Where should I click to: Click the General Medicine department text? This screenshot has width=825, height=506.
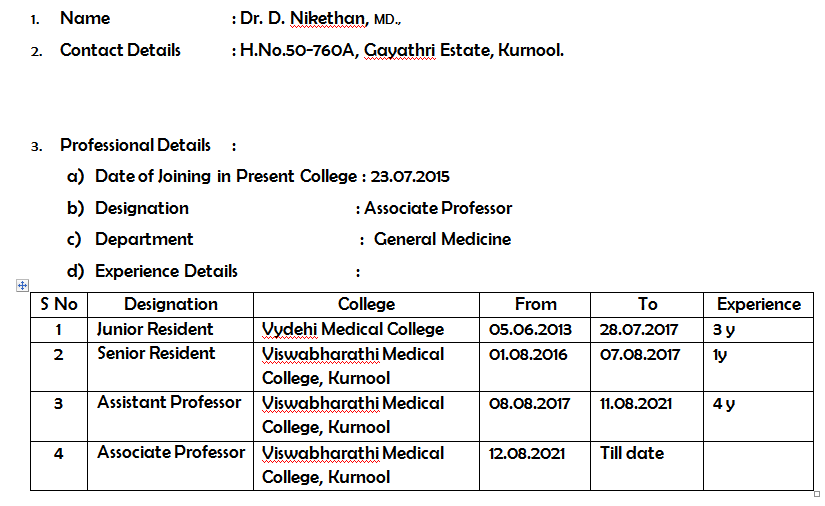pos(442,239)
